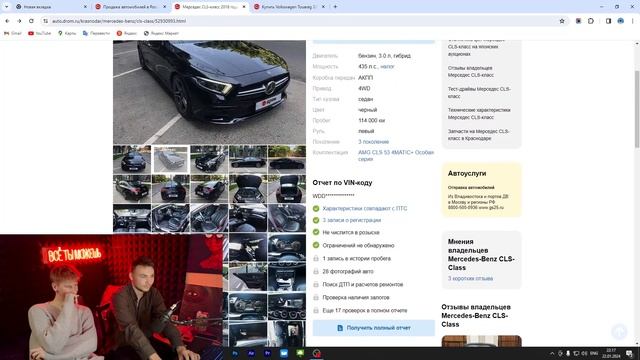
Task: Go back using the browser back arrow
Action: (7, 21)
